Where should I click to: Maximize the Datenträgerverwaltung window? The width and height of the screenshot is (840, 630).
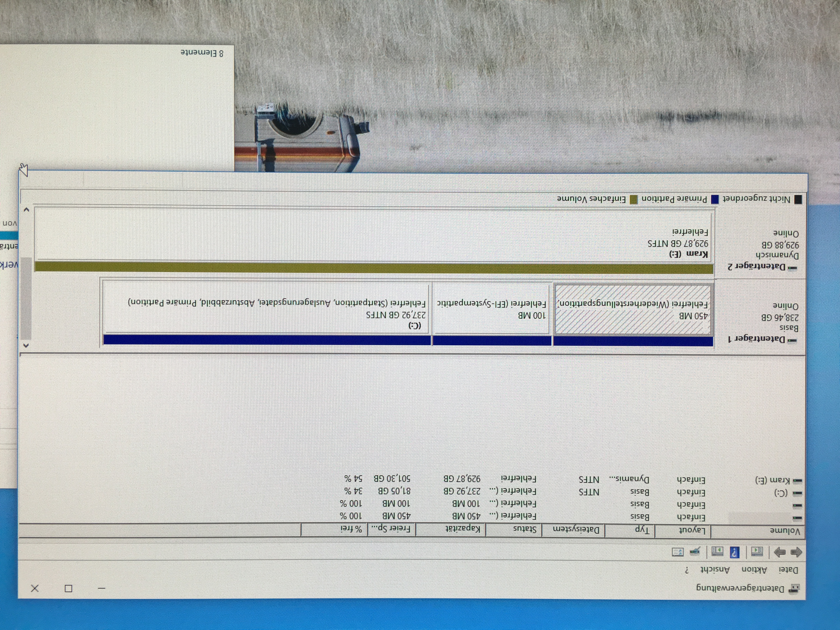tap(68, 588)
